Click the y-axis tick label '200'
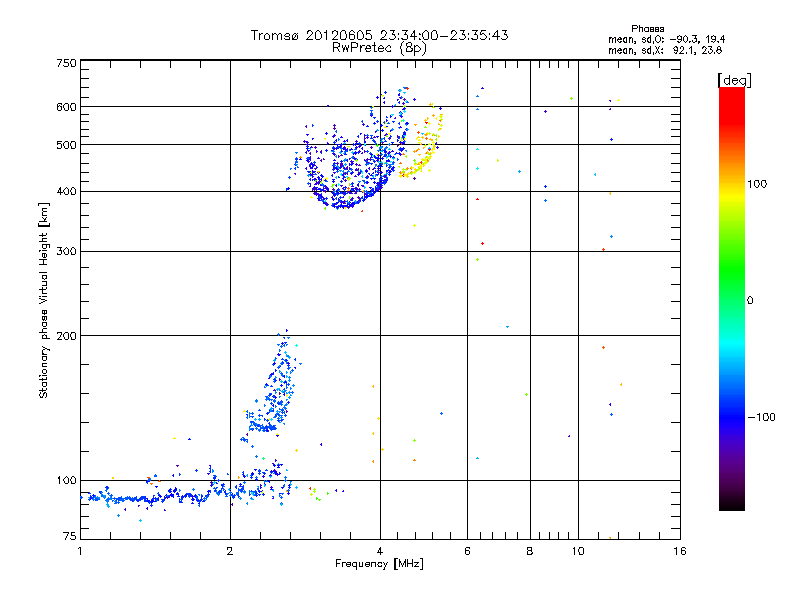Screen dimensions: 800x600 66,336
